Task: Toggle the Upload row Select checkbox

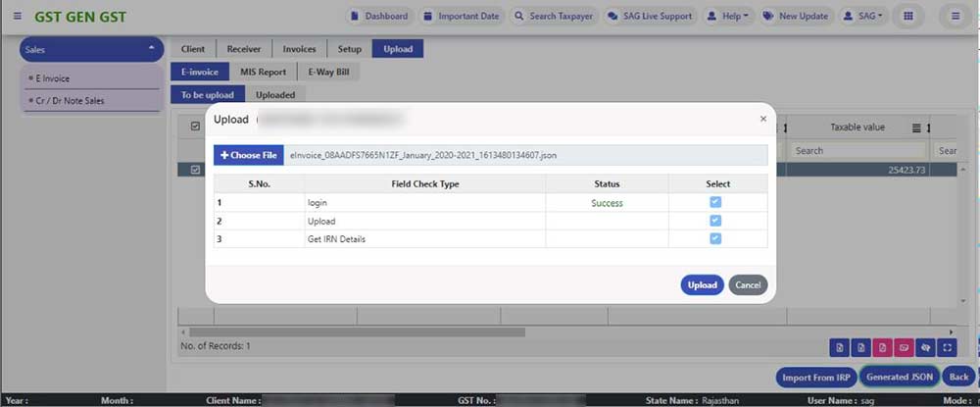Action: pyautogui.click(x=715, y=221)
